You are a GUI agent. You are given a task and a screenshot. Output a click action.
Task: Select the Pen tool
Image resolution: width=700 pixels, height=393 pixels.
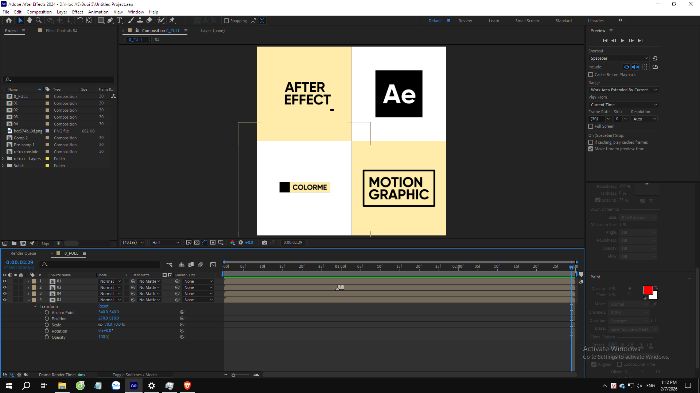tap(110, 21)
